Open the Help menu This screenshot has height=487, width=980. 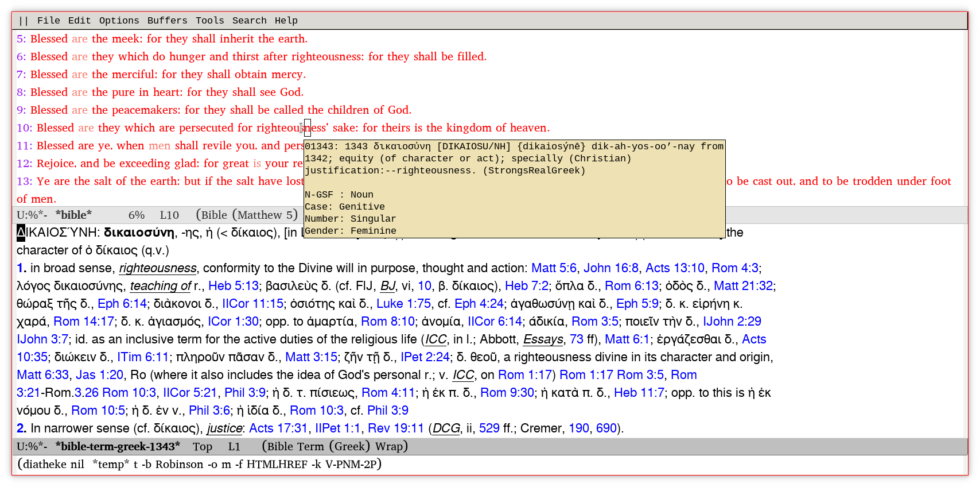[286, 21]
